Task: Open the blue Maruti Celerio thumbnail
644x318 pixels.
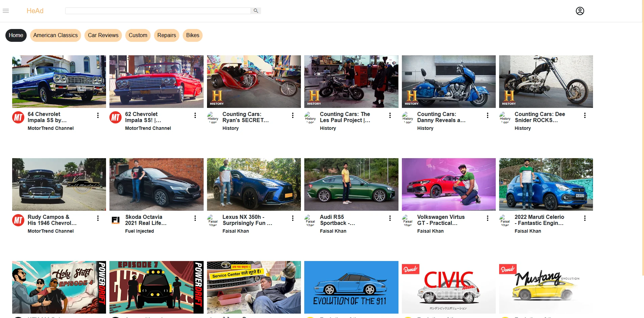Action: (x=546, y=184)
